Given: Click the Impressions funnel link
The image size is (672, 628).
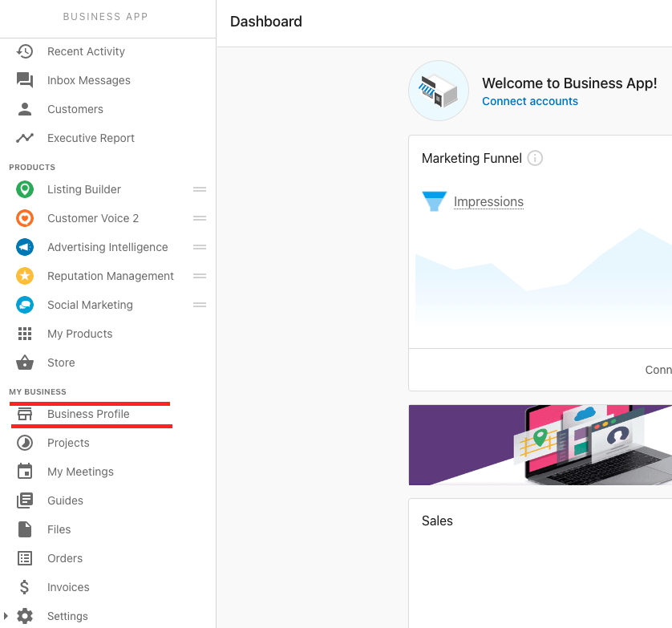Looking at the screenshot, I should tap(488, 201).
